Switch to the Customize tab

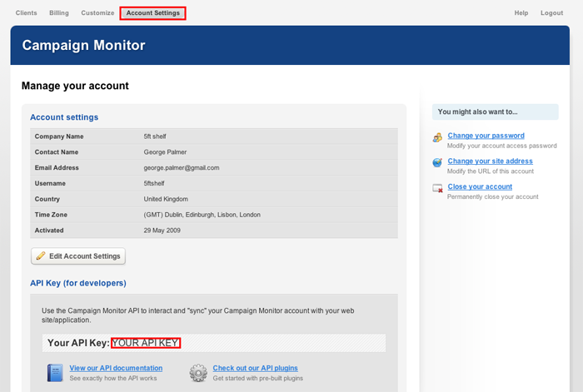tap(97, 13)
